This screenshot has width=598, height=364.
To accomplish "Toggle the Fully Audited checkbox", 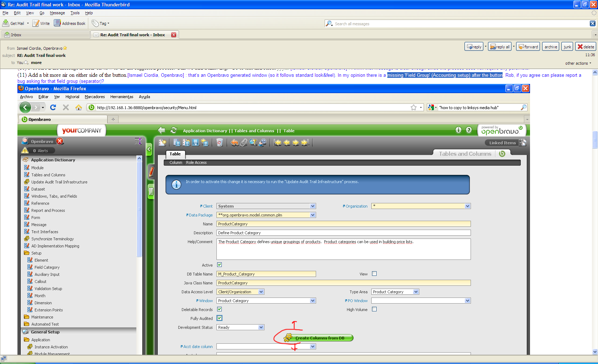I will pyautogui.click(x=220, y=318).
